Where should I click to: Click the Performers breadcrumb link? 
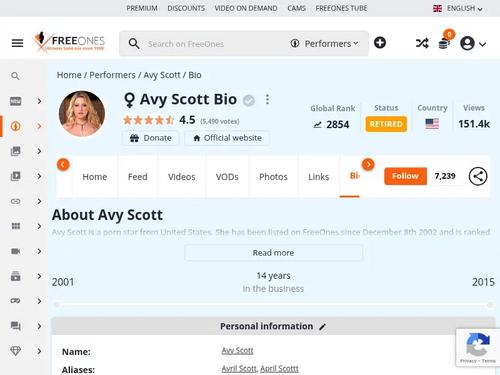[112, 75]
